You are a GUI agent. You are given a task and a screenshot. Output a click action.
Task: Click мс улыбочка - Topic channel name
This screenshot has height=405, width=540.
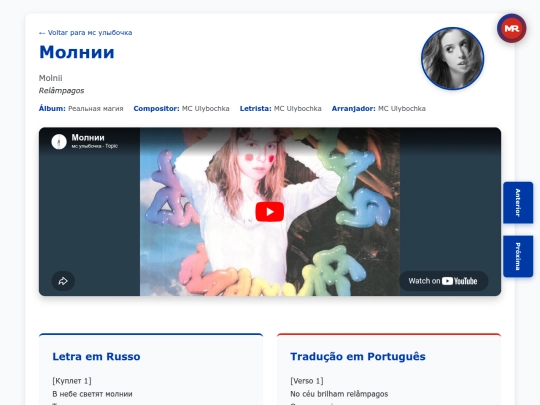click(95, 146)
